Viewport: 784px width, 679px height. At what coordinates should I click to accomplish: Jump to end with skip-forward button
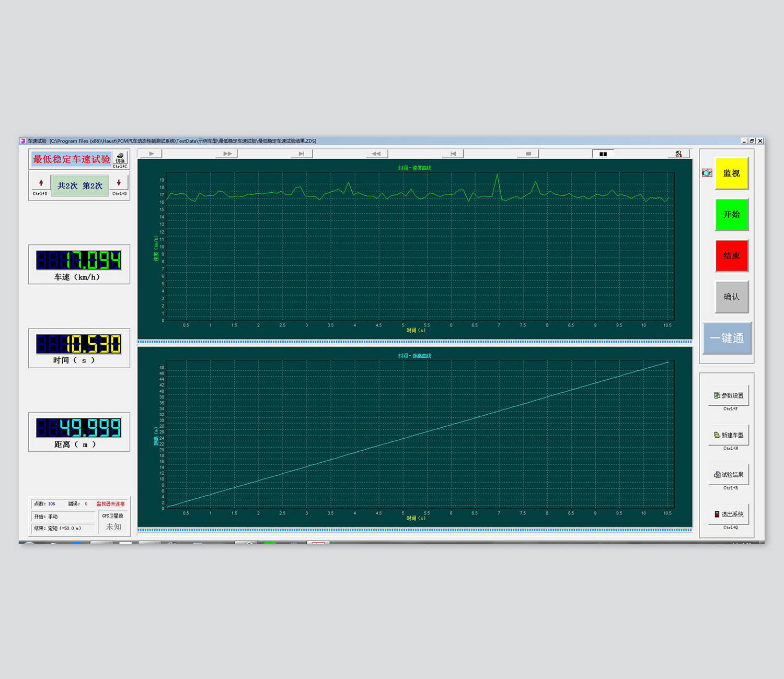pos(301,154)
